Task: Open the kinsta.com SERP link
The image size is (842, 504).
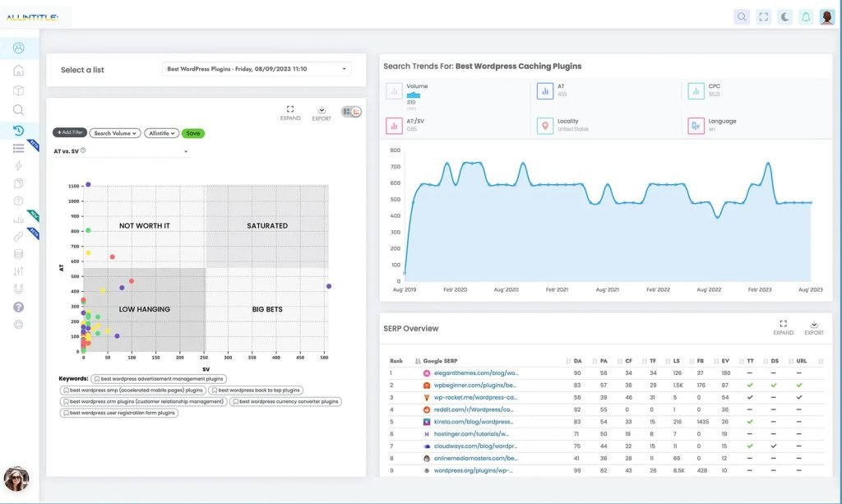Action: pos(473,422)
